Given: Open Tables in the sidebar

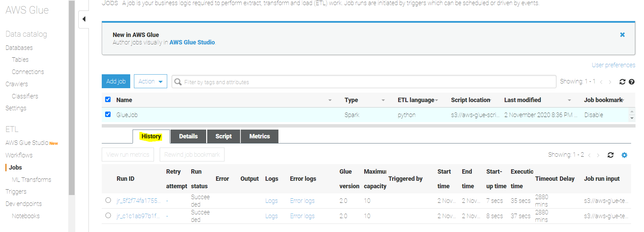Looking at the screenshot, I should click(20, 60).
